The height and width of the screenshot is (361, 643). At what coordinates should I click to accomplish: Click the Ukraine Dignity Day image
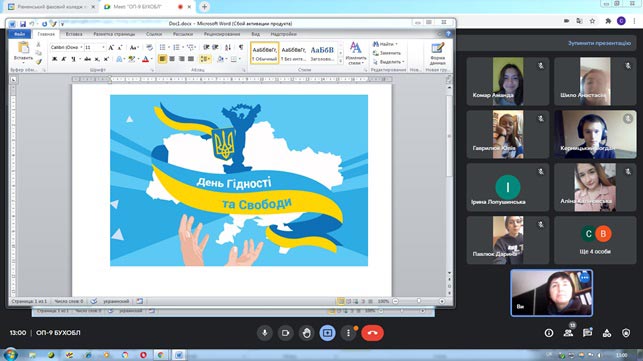pos(239,180)
